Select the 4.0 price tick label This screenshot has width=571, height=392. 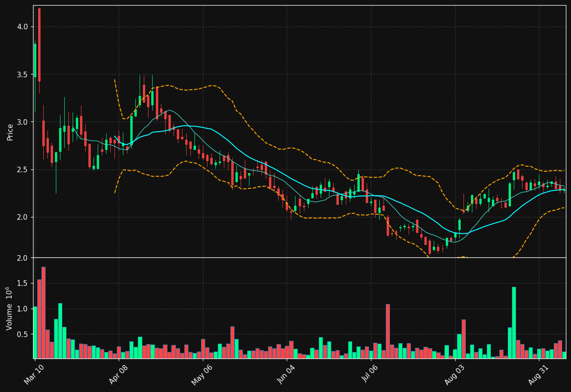pyautogui.click(x=22, y=27)
